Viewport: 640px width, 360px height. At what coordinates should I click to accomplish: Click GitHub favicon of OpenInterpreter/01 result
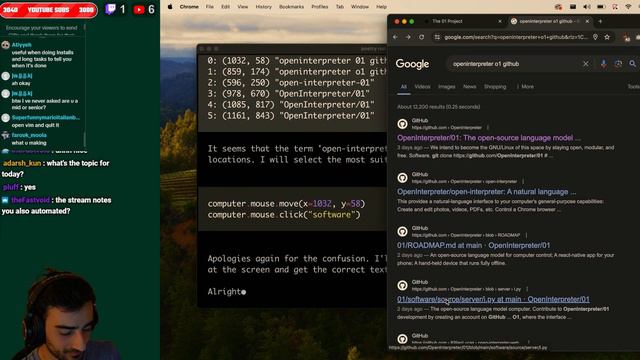pos(402,124)
